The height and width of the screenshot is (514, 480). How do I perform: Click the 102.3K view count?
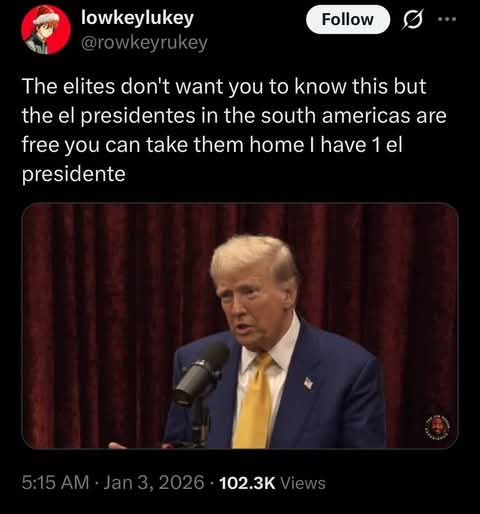[247, 483]
